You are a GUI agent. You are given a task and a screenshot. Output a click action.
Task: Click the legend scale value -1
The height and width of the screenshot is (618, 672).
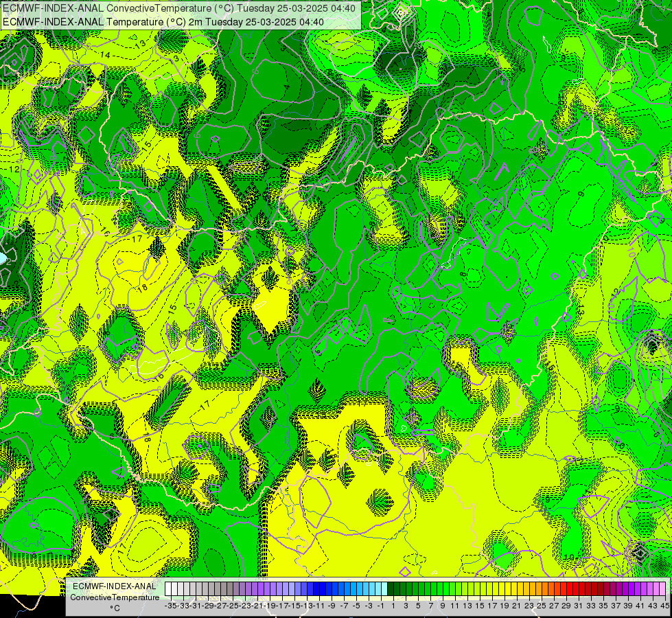coord(380,606)
